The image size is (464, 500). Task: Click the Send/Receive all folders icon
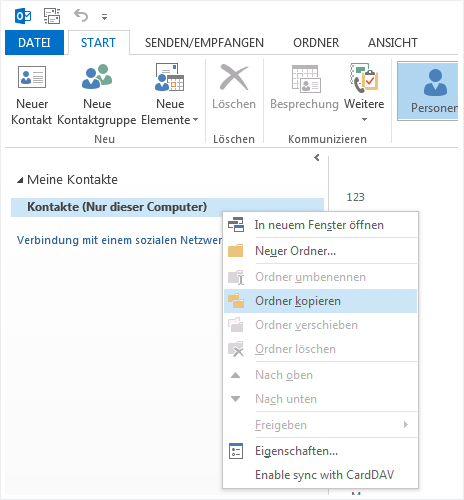[x=52, y=16]
